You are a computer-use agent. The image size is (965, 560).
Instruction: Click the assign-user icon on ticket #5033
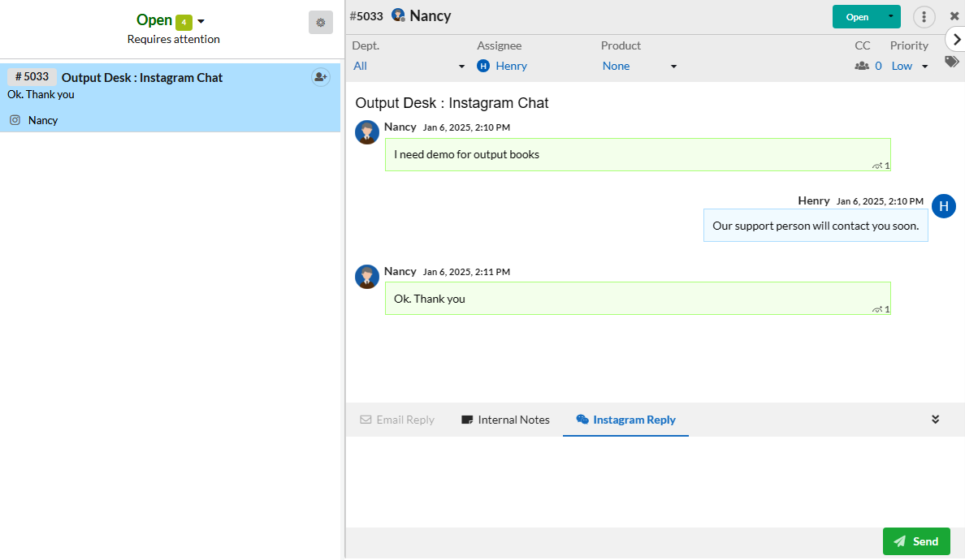coord(321,77)
